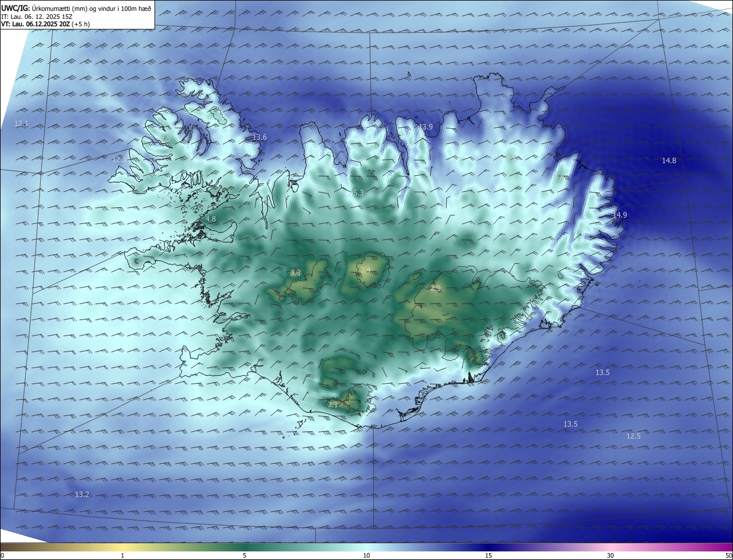733x560 pixels.
Task: Select the 13.9 value on the map
Action: tap(426, 127)
